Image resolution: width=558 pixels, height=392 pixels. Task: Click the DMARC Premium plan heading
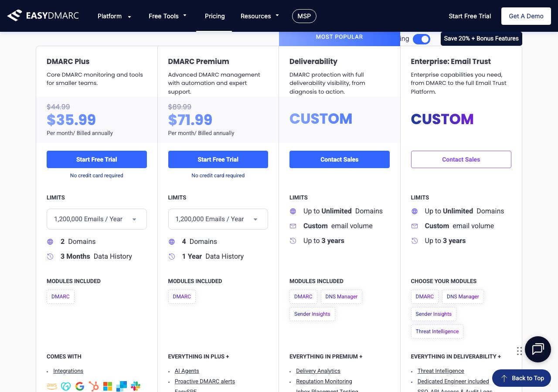(x=198, y=61)
